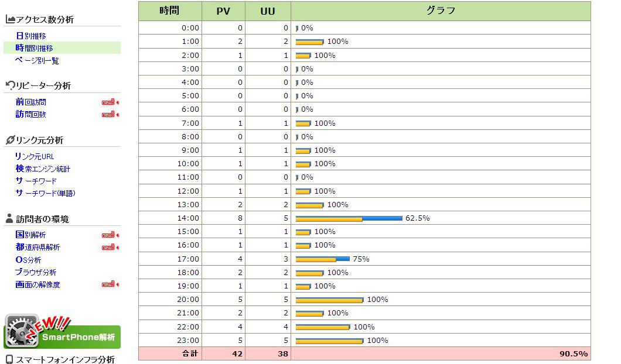This screenshot has height=364, width=621.
Task: Open ブラウザ分析 browser analysis
Action: (x=36, y=272)
